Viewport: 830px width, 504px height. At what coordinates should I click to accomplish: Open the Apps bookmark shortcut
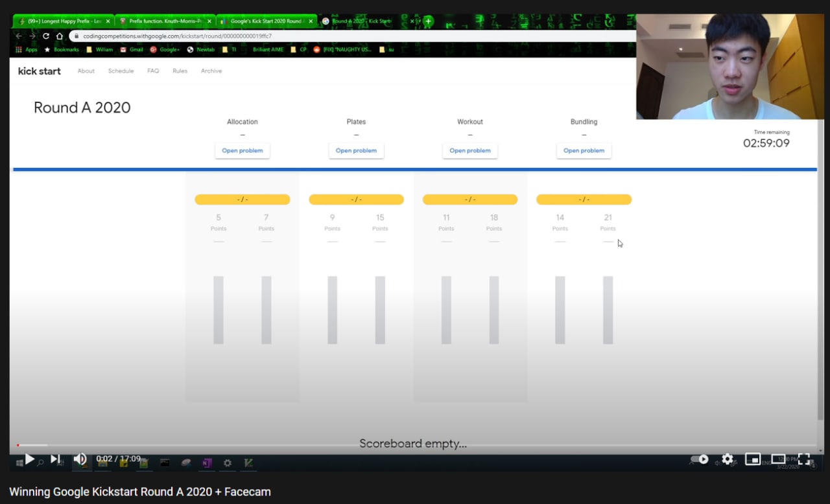[27, 49]
